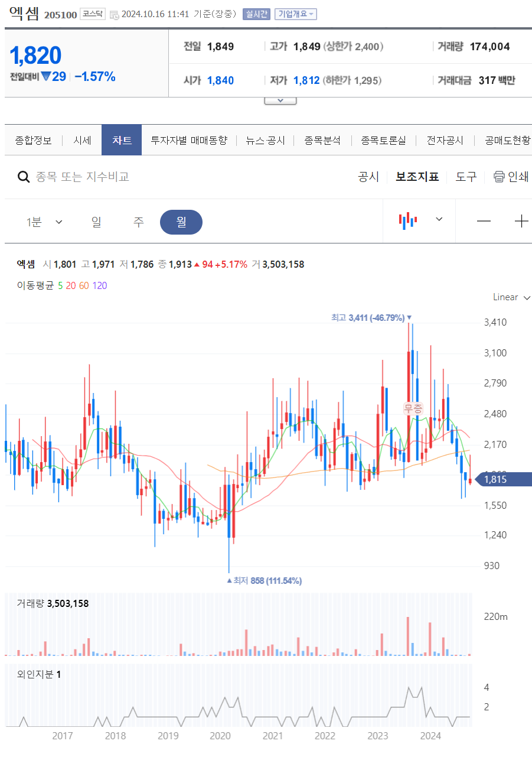The image size is (532, 757).
Task: Click the current price 1,820
Action: tap(35, 55)
